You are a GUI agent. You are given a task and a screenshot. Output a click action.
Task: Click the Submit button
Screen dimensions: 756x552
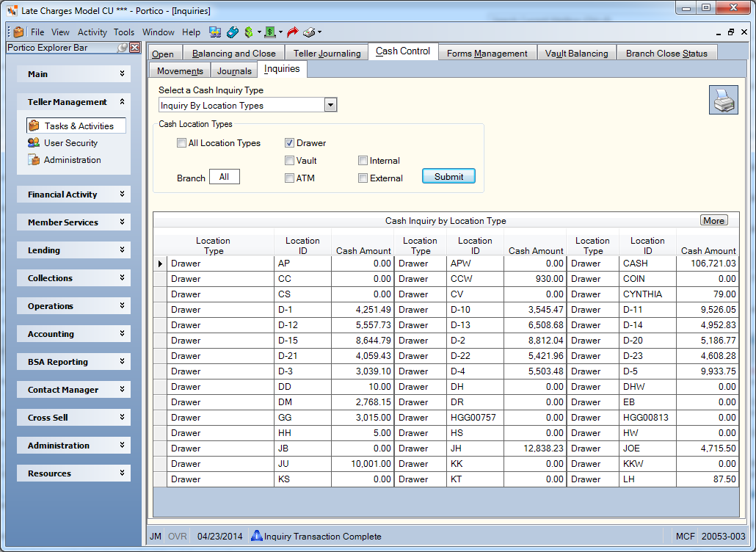(x=448, y=176)
